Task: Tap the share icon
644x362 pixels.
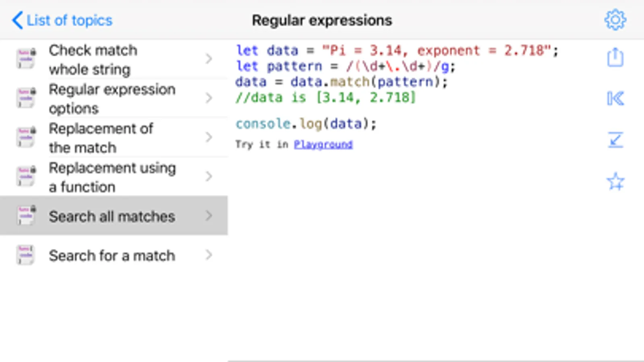Action: click(x=615, y=58)
